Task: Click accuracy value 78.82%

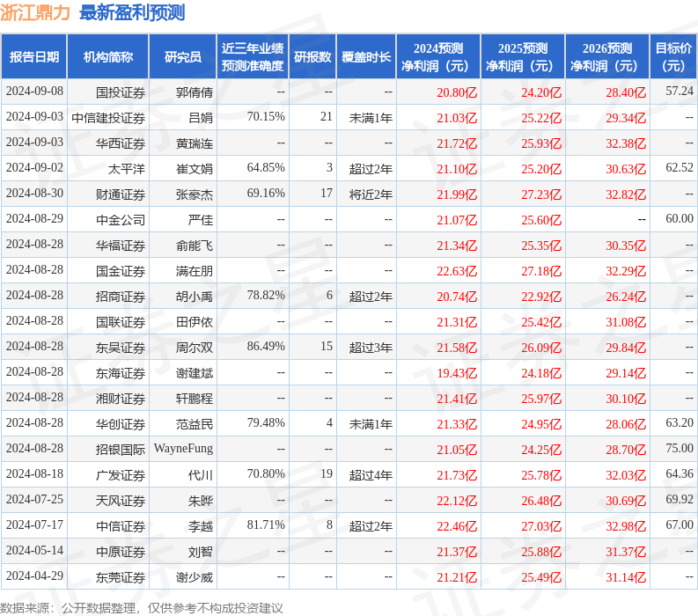Action: point(266,295)
